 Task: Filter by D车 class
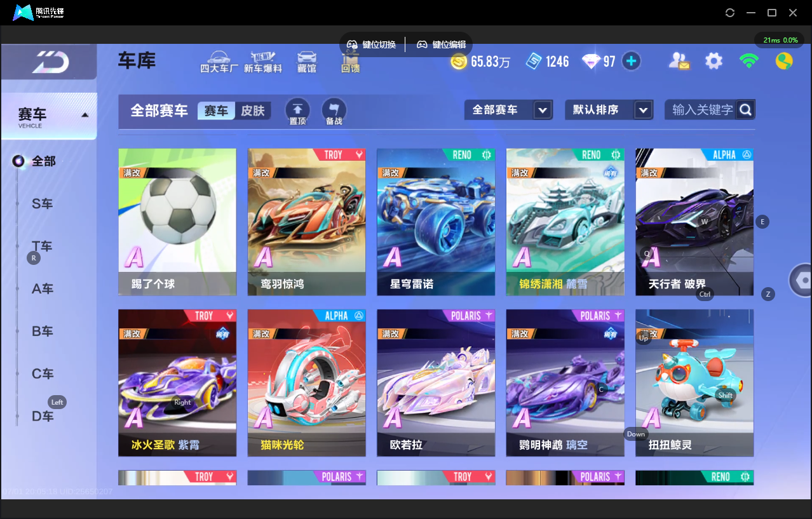(42, 417)
